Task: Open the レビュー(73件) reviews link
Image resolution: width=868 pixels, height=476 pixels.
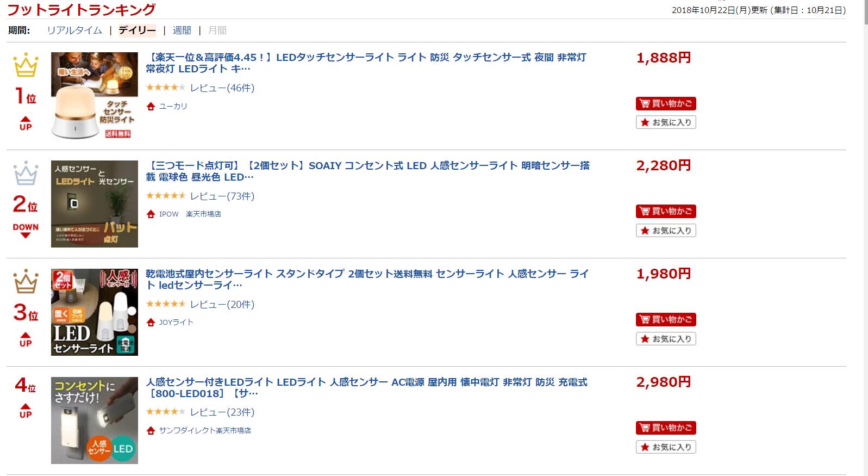Action: coord(222,196)
